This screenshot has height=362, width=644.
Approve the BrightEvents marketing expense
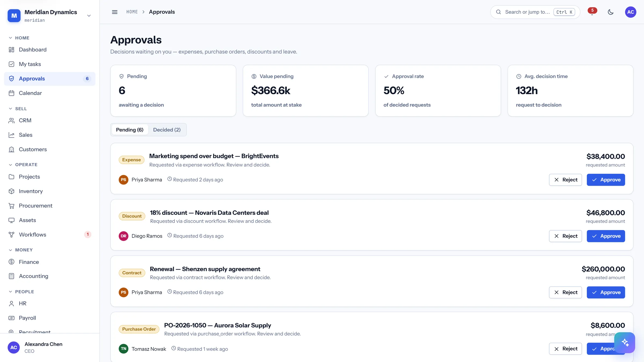point(606,180)
